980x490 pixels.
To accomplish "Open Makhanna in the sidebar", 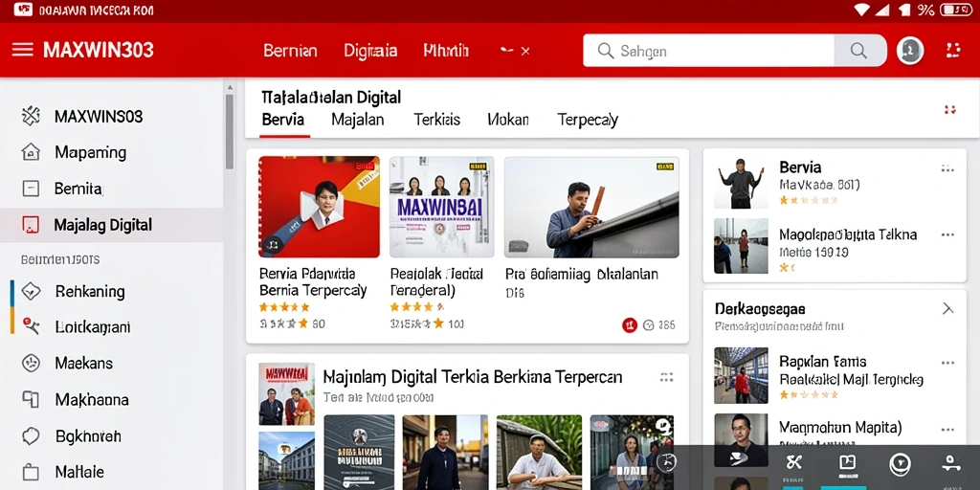I will pyautogui.click(x=92, y=399).
